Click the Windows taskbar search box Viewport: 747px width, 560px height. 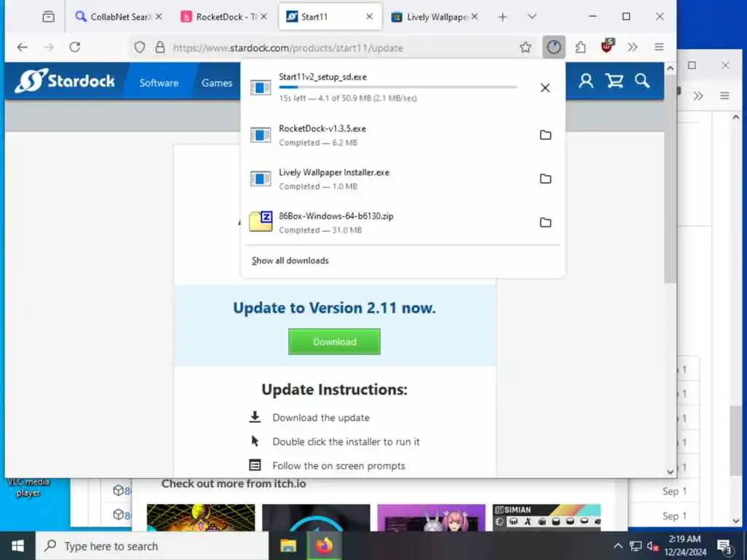(x=152, y=546)
